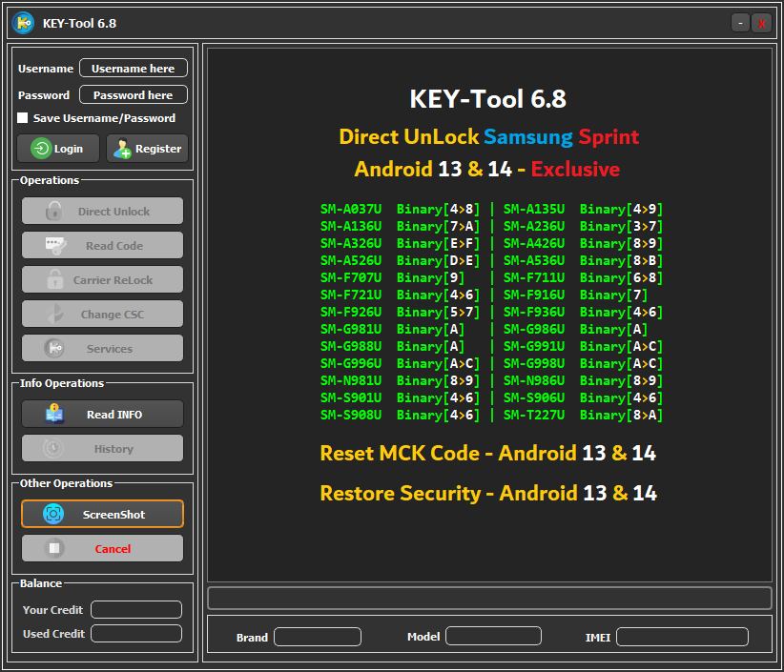Open the Register button
784x672 pixels.
148,149
